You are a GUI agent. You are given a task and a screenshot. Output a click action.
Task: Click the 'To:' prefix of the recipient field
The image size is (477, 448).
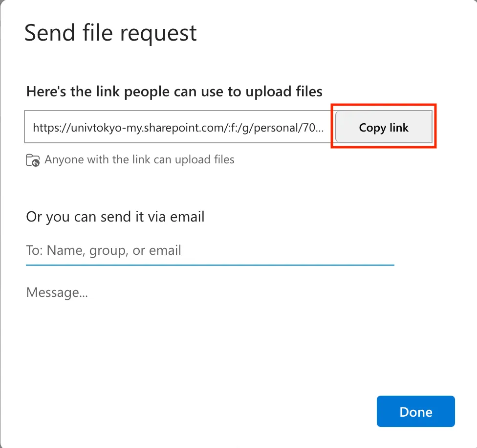tap(34, 250)
